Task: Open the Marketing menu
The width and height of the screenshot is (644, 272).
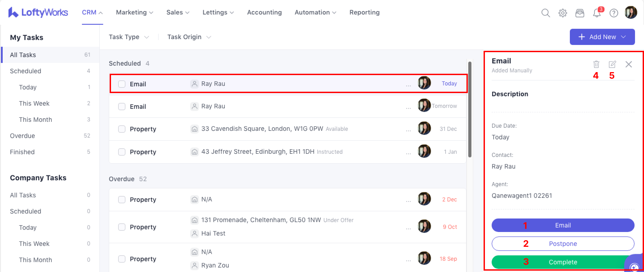Action: [135, 13]
